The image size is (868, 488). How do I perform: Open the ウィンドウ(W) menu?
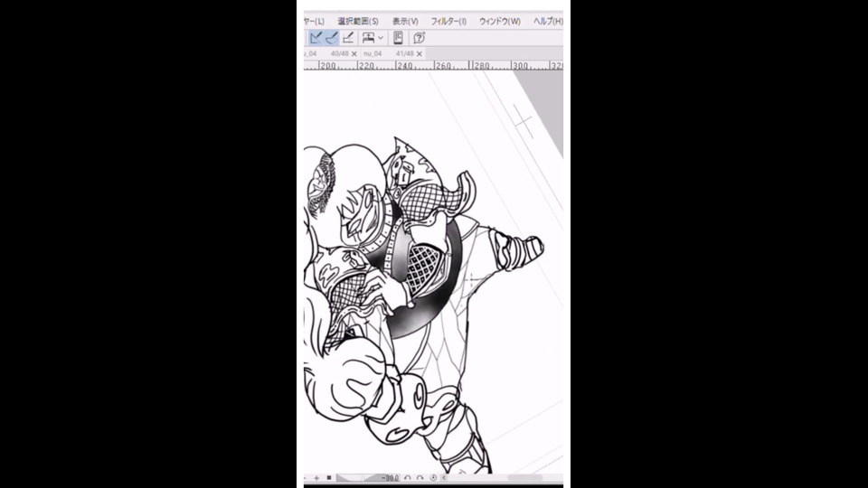pos(500,21)
